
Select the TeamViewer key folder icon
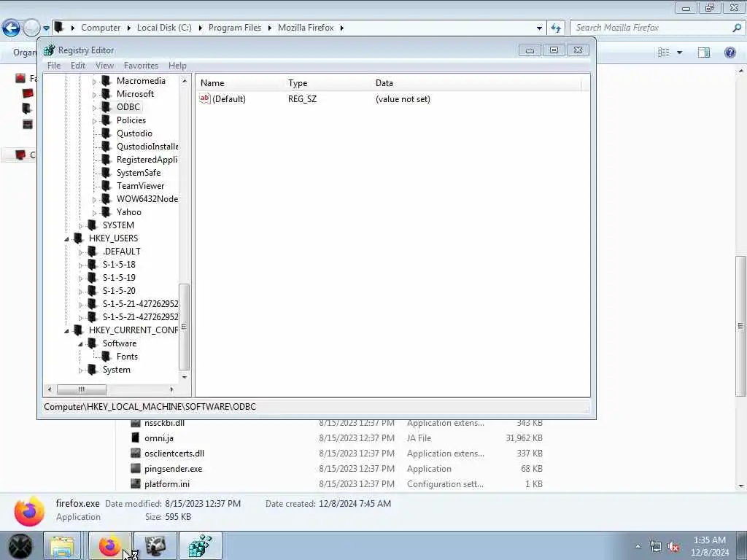coord(107,186)
